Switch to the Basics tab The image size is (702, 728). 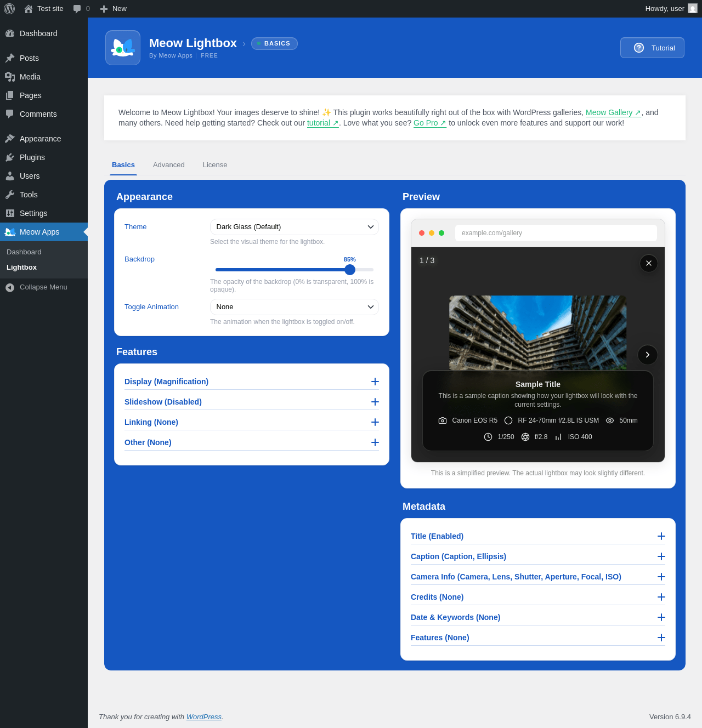coord(123,165)
